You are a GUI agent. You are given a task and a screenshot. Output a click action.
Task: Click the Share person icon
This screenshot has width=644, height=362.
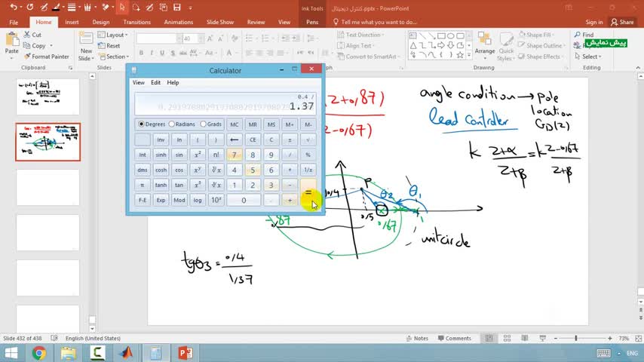[615, 22]
